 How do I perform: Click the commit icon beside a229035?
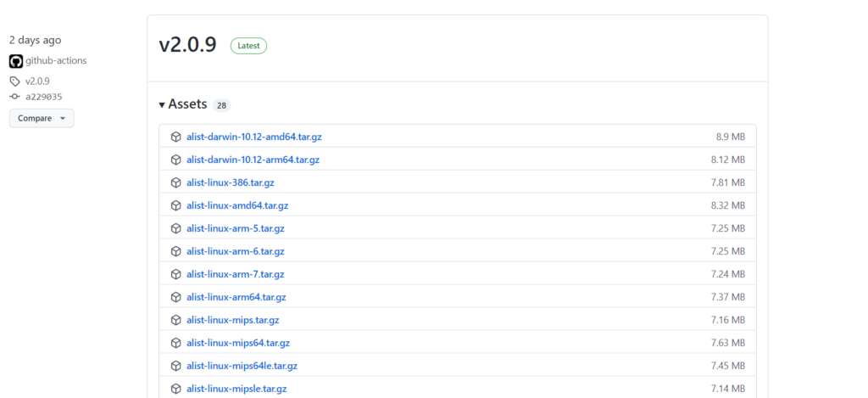click(14, 97)
